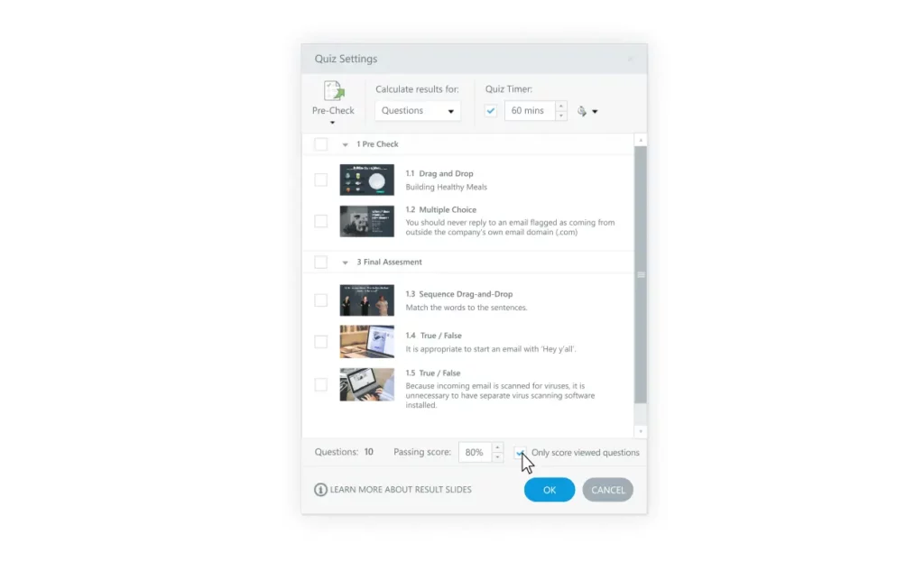The height and width of the screenshot is (562, 924).
Task: Check the 1 Pre Check group checkbox
Action: click(x=320, y=144)
